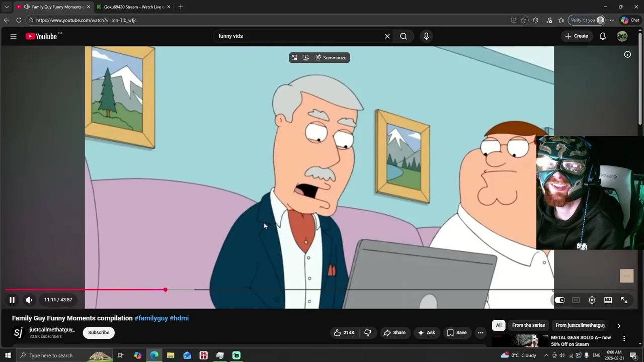Viewport: 644px width, 362px height.
Task: Open the tab search dropdown
Action: click(7, 7)
